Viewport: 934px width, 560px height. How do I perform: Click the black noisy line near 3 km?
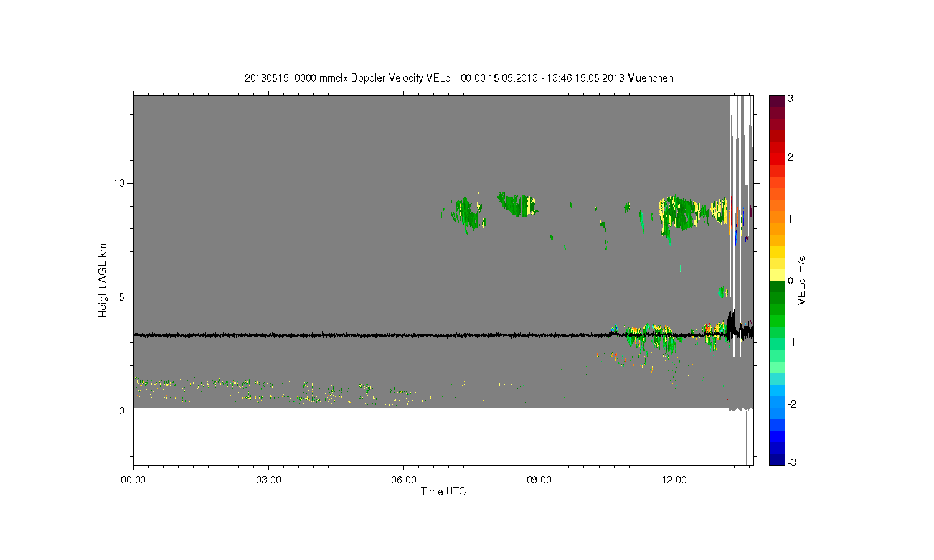(436, 335)
